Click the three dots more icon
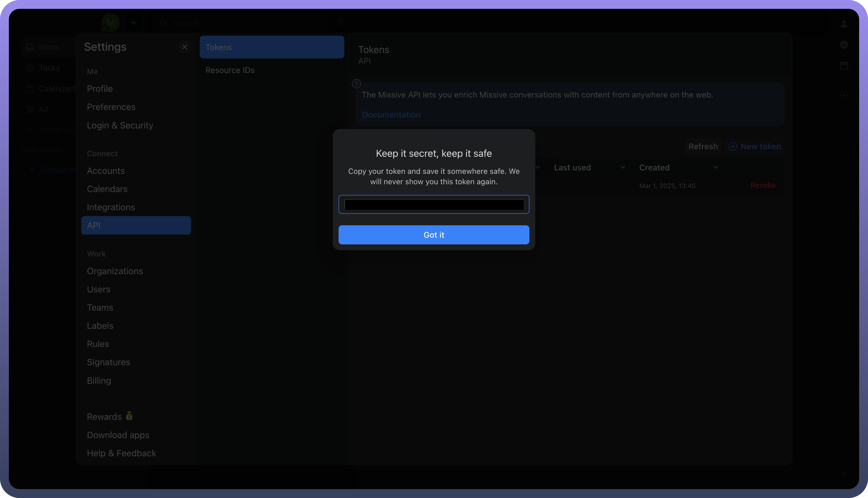Viewport: 868px width, 498px height. tap(844, 96)
